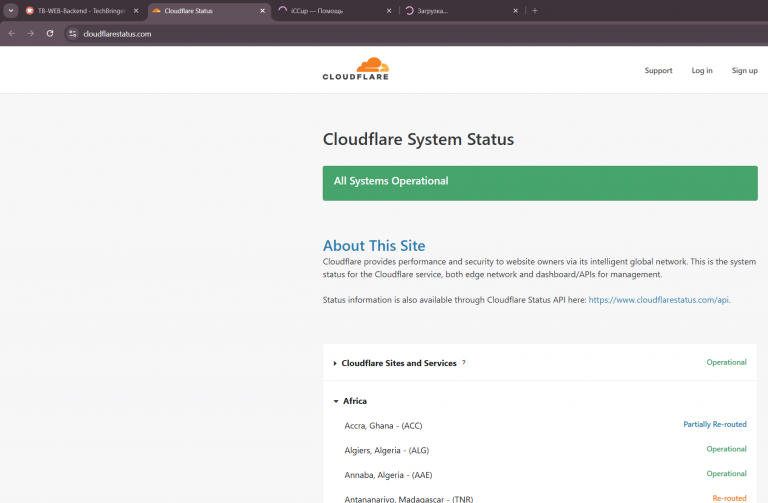Click the Cloudflare System Status heading

pos(418,139)
